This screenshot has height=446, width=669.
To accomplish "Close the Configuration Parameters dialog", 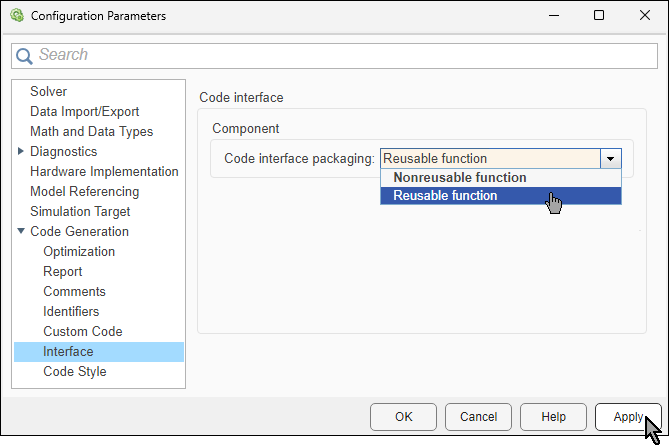I will (645, 16).
